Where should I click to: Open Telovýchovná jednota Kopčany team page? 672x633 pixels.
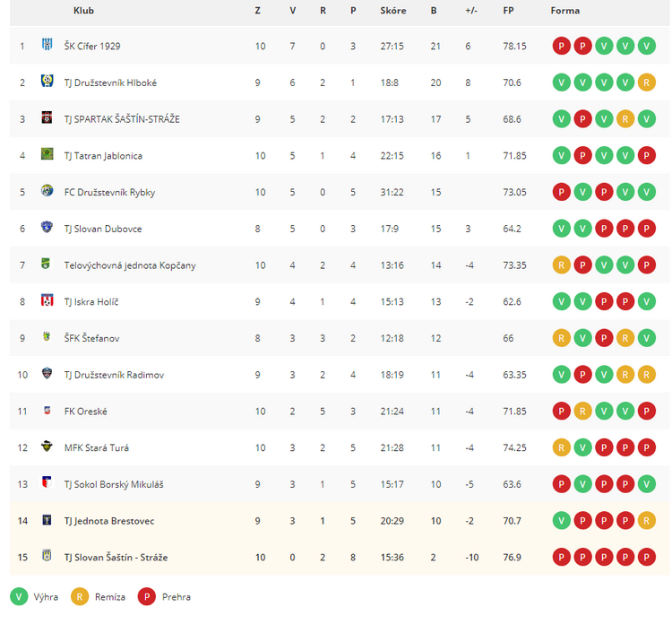[x=130, y=265]
